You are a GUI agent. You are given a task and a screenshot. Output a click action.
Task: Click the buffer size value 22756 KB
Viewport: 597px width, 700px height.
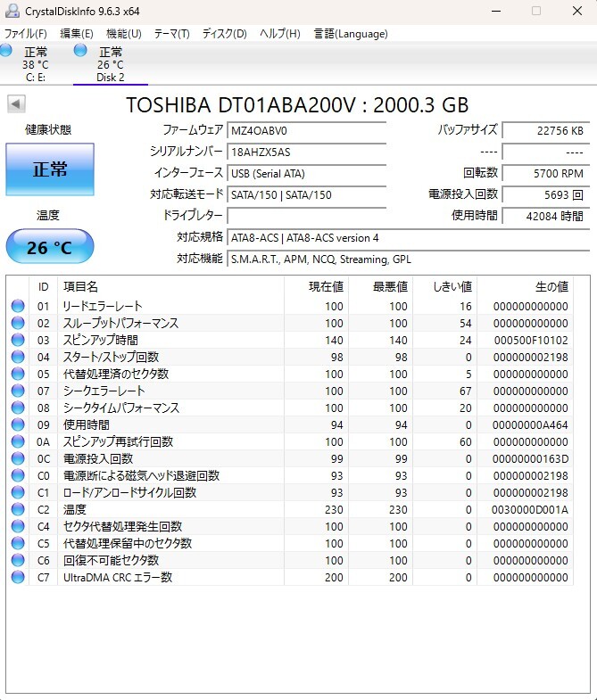(546, 131)
